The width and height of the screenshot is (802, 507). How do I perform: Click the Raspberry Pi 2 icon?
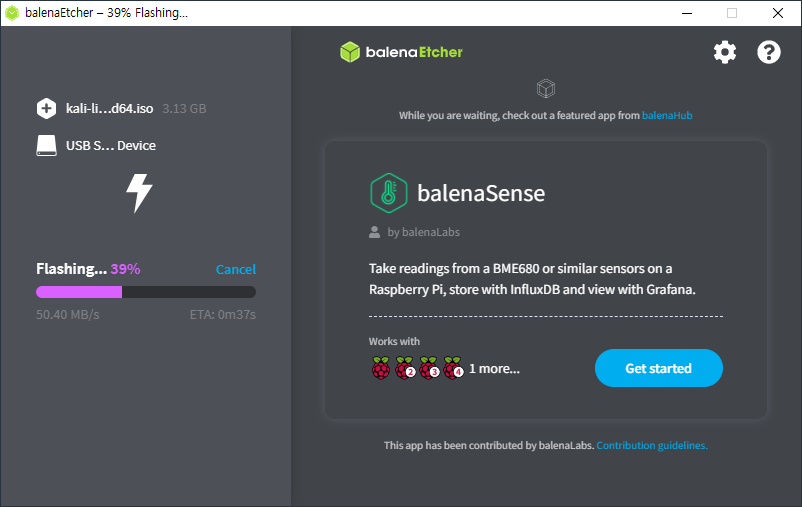[405, 368]
